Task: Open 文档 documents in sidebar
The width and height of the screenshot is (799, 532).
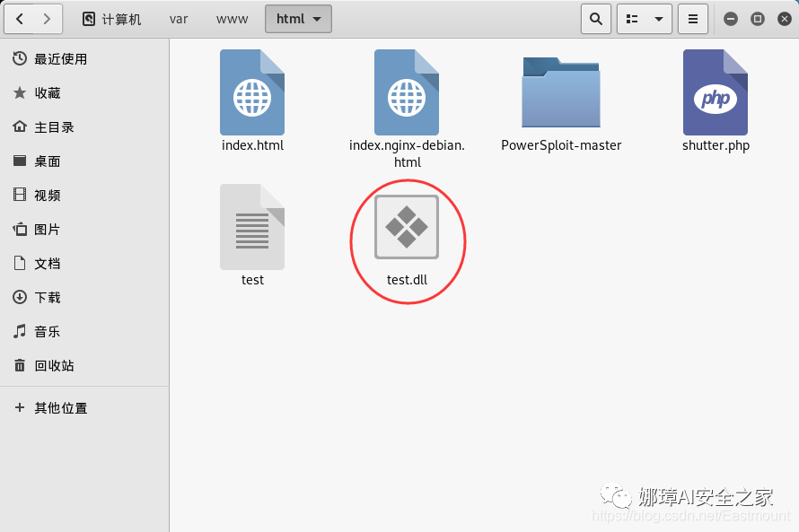Action: 84,263
